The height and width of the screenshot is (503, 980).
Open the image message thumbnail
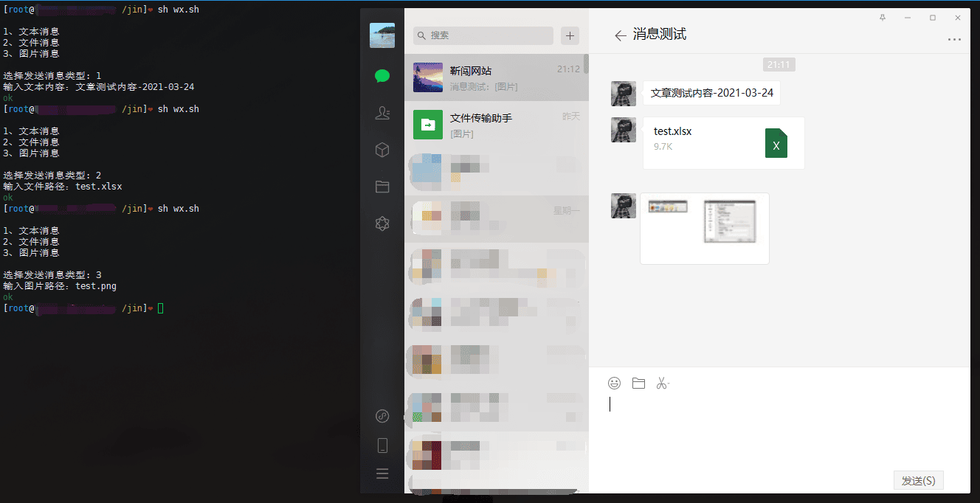pyautogui.click(x=705, y=229)
